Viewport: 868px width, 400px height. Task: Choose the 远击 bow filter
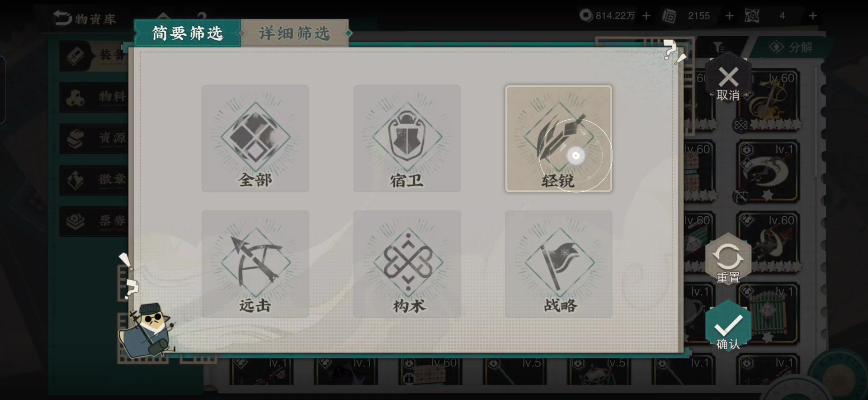tap(255, 264)
